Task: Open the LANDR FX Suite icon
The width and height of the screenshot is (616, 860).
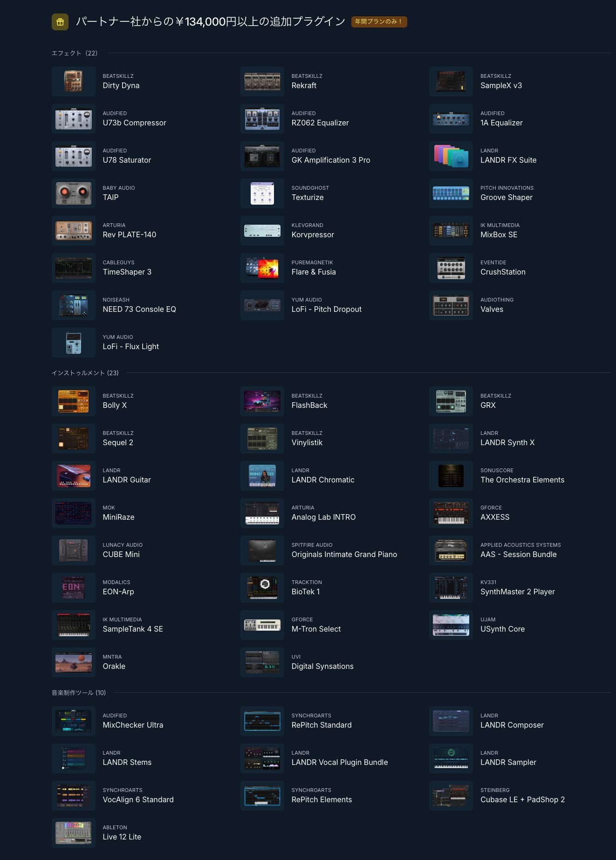Action: click(451, 156)
